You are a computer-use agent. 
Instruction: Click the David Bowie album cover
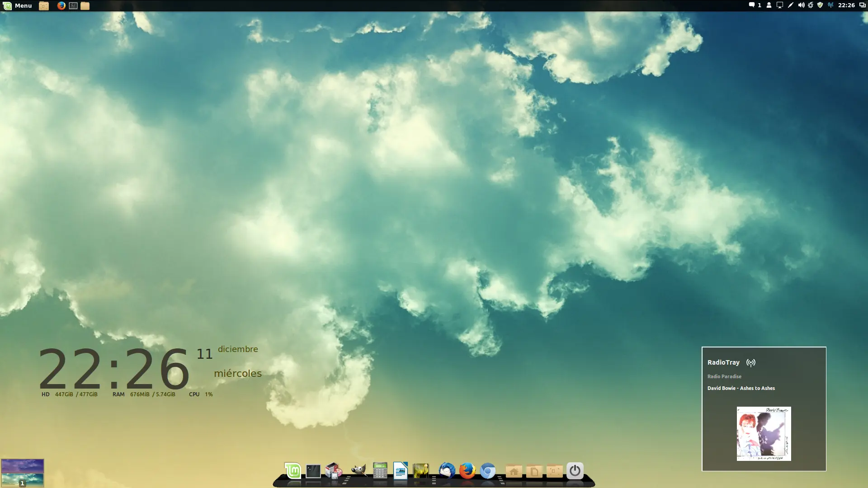coord(764,434)
